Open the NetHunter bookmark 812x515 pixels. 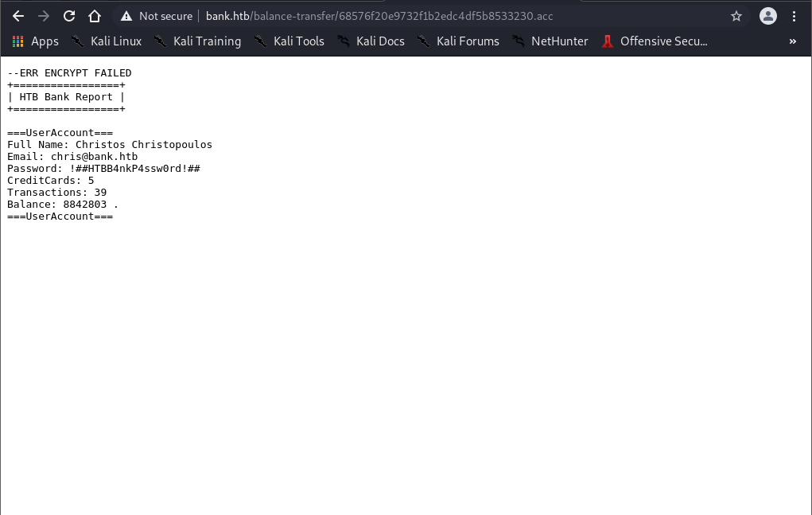click(550, 41)
